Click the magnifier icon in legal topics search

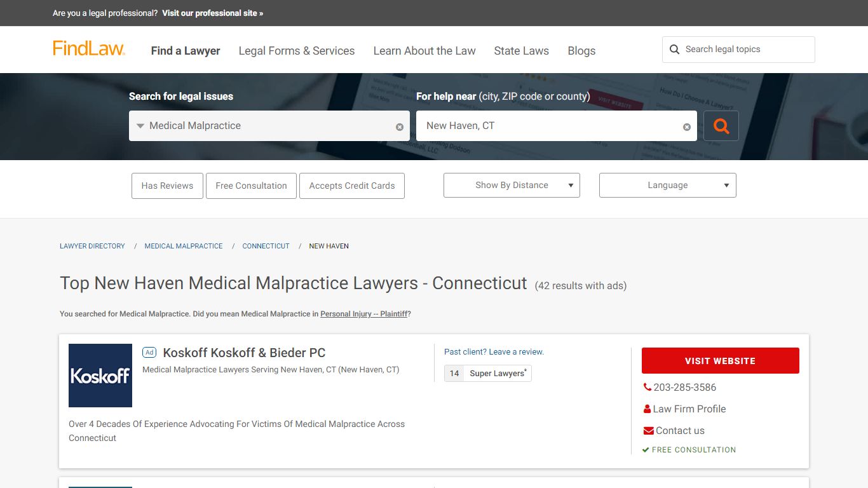[675, 50]
